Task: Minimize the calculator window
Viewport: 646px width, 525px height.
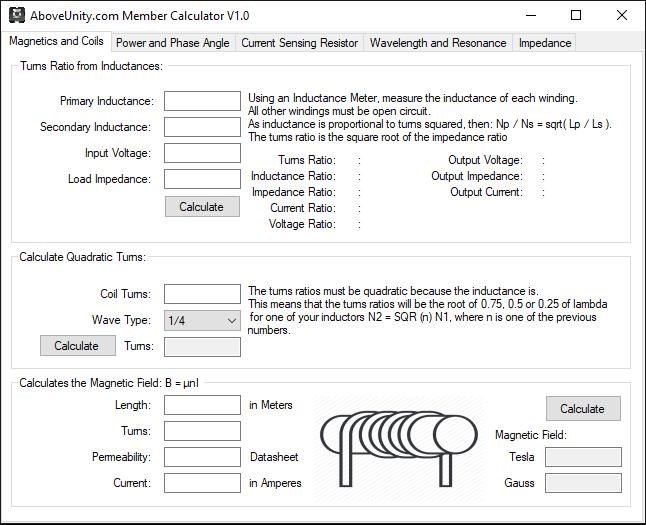Action: pos(531,15)
